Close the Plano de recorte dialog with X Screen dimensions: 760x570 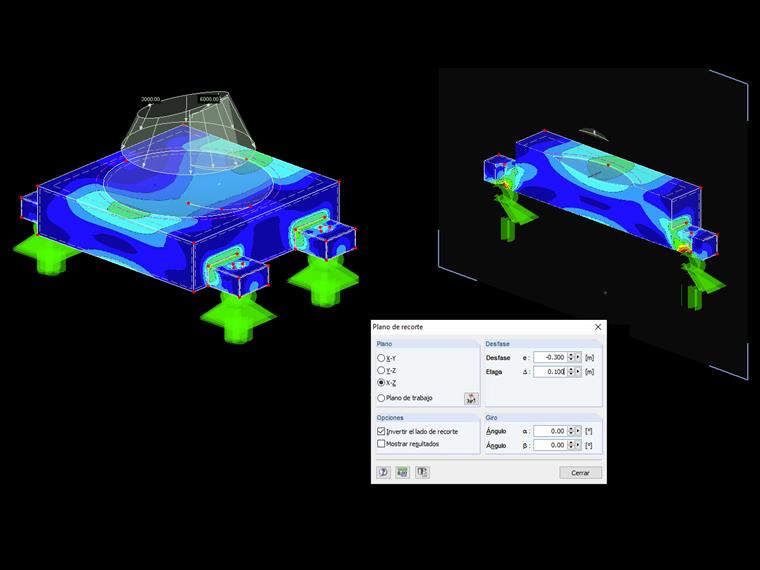point(598,327)
